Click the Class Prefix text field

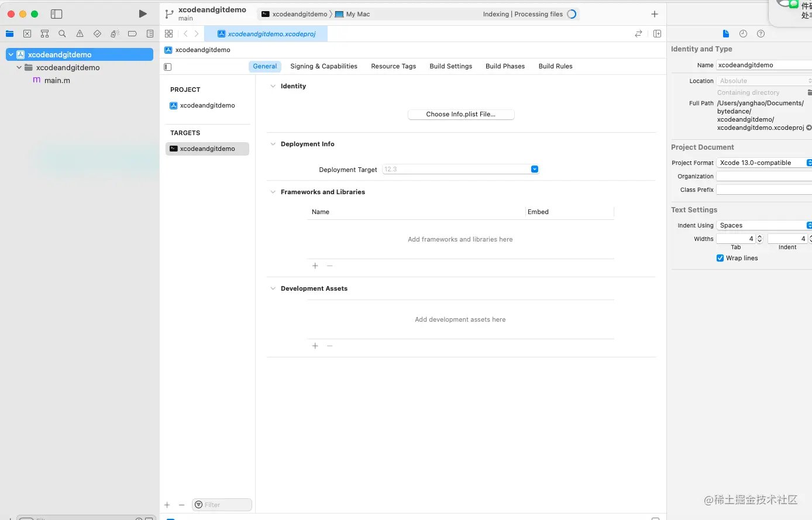click(x=764, y=190)
